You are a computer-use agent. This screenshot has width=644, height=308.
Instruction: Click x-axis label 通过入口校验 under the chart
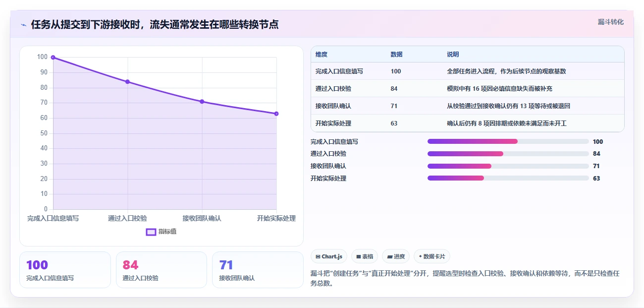tap(127, 218)
